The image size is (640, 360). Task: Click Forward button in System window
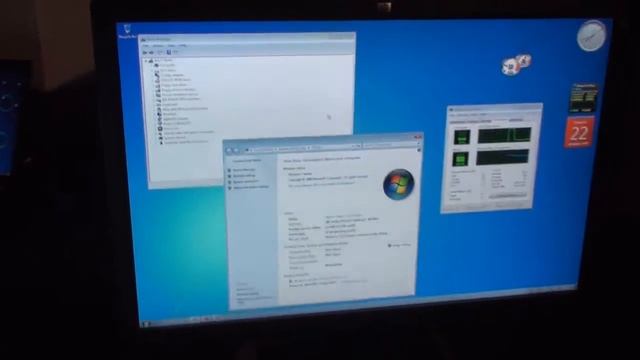coord(236,151)
